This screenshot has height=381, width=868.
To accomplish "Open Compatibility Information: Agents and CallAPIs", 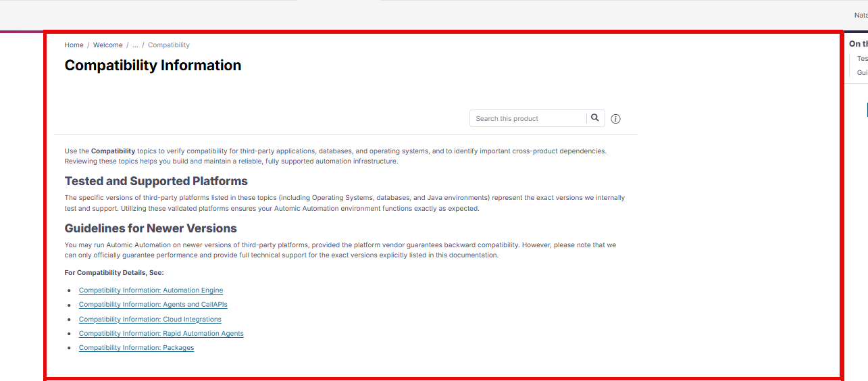I will click(x=153, y=305).
